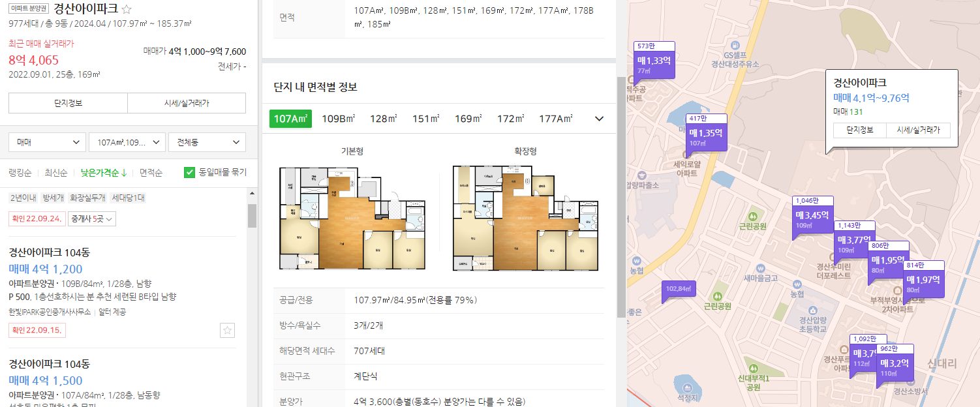Image resolution: width=980 pixels, height=407 pixels.
Task: Sort listings by 랭킹순
Action: [20, 173]
